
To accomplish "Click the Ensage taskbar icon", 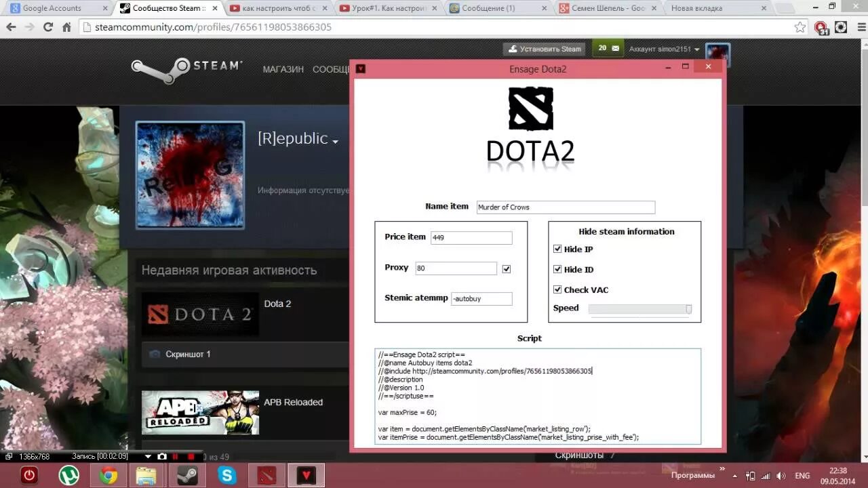I will [x=307, y=475].
